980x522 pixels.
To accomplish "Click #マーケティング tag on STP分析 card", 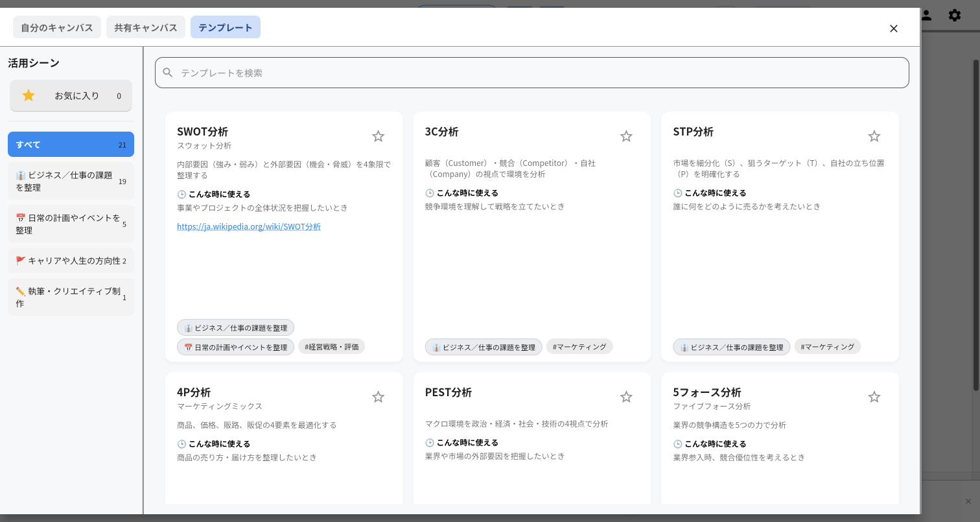I will [828, 346].
